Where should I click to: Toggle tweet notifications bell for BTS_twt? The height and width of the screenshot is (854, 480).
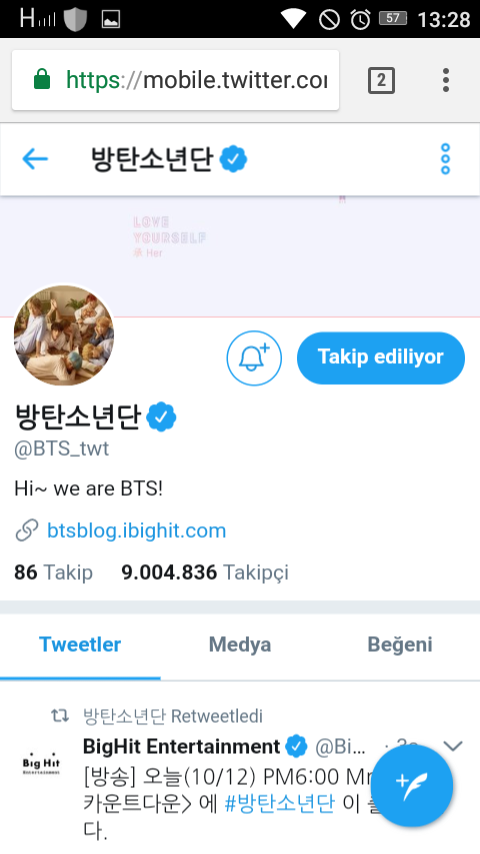point(254,358)
